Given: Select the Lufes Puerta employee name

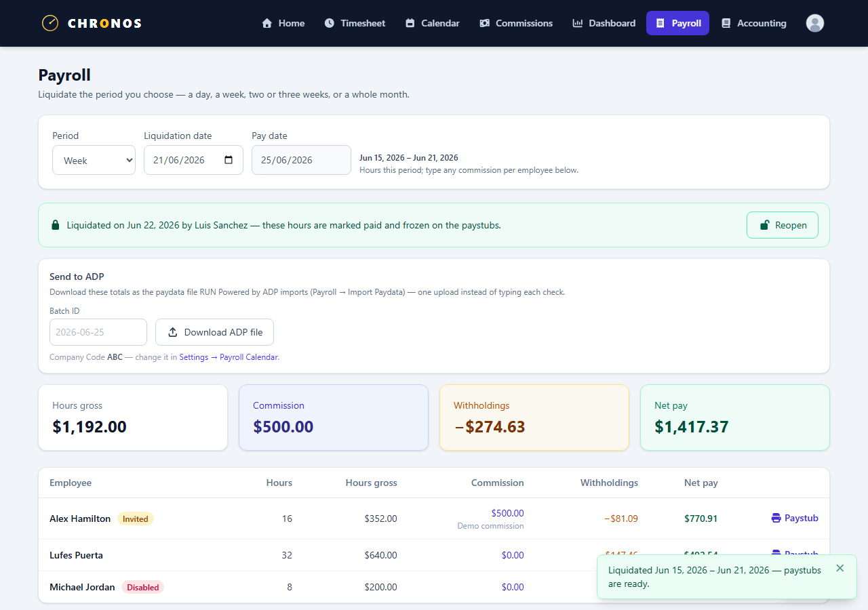Looking at the screenshot, I should [76, 555].
